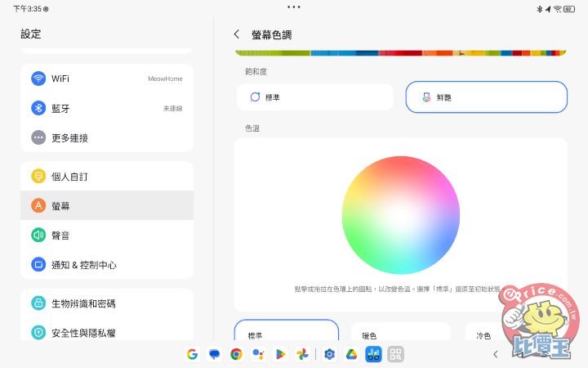The image size is (588, 368).
Task: Launch Chrome from the dock
Action: pyautogui.click(x=236, y=354)
